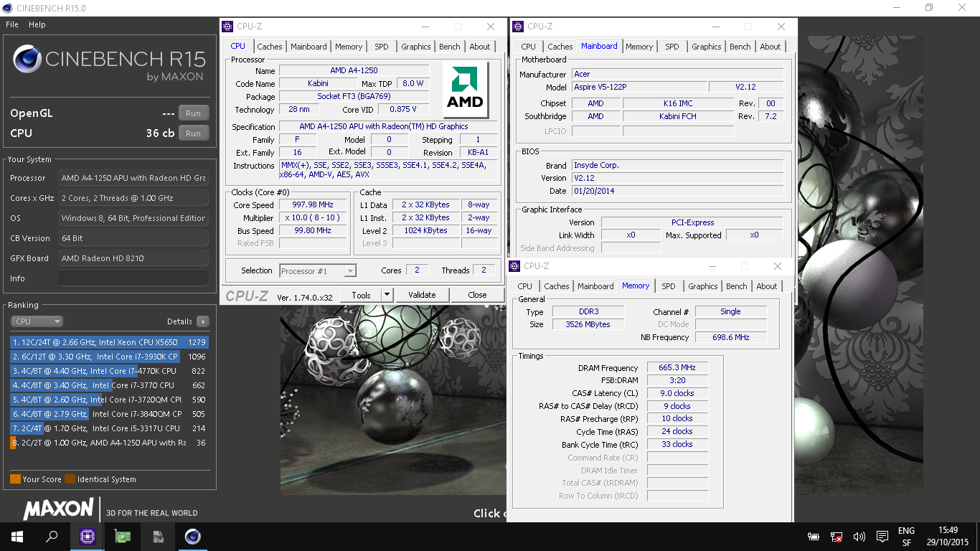Click title bar icon of CPU-Z Memory window
980x551 pixels.
[x=515, y=266]
